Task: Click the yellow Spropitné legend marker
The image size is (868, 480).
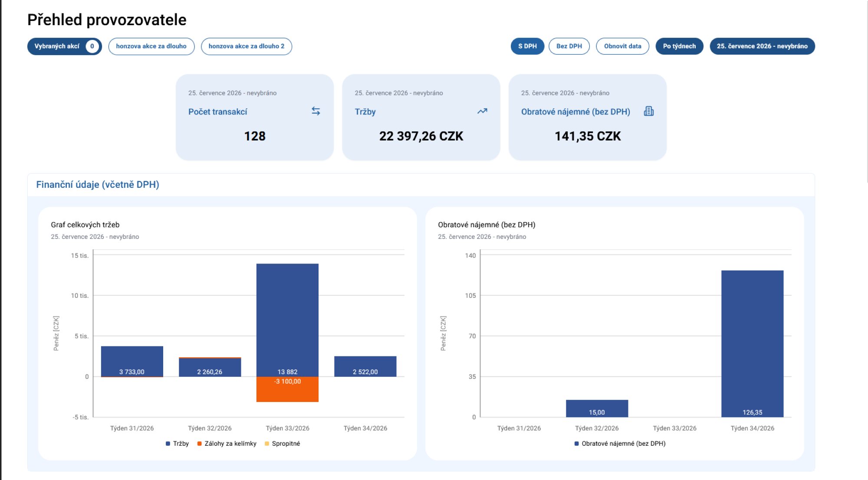Action: (x=267, y=444)
